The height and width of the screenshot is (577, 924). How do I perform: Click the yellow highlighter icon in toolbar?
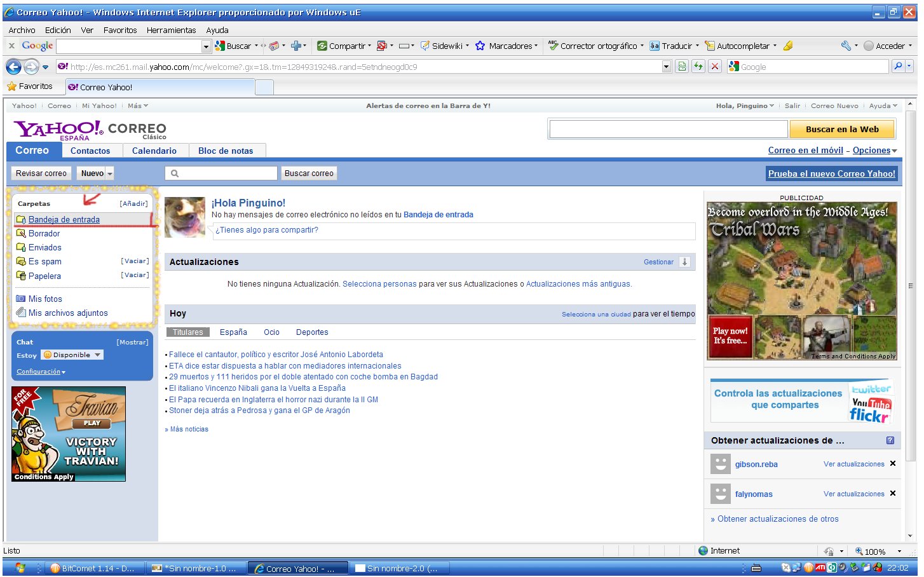pyautogui.click(x=788, y=46)
